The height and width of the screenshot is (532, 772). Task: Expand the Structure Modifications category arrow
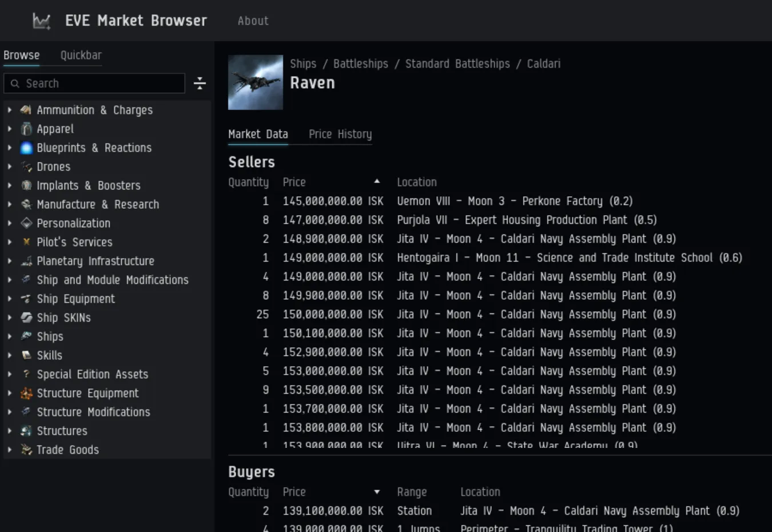point(9,412)
